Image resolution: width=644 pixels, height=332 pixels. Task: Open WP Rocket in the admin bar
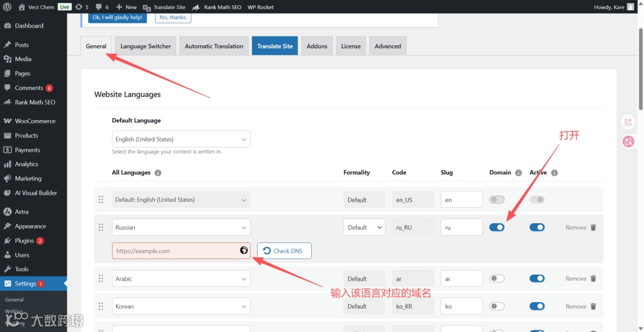(261, 7)
